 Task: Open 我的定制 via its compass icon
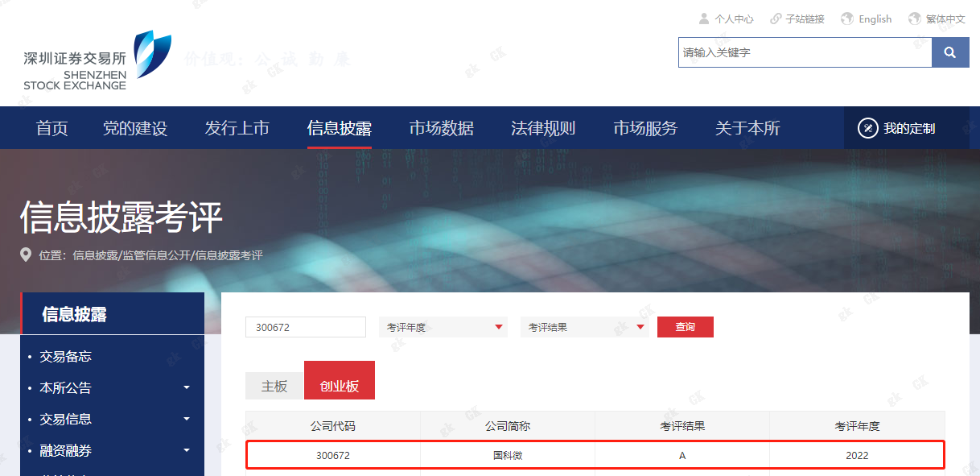868,127
